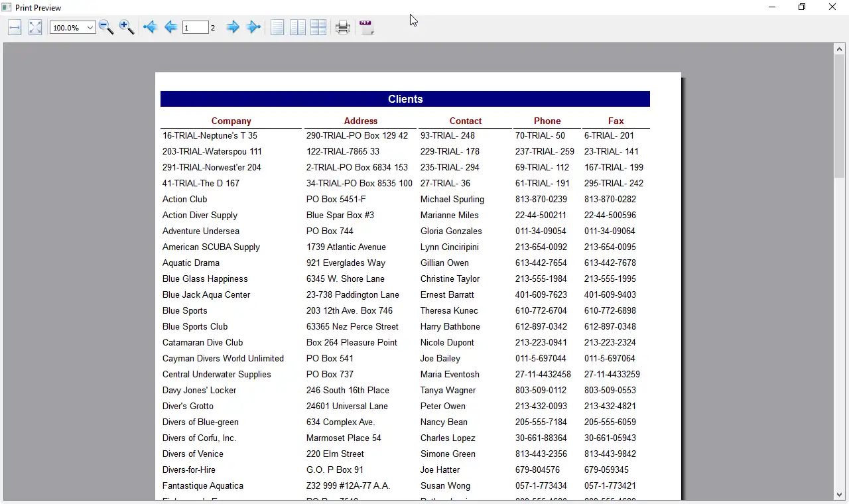Click the company Divers of Venice
Image resolution: width=849 pixels, height=504 pixels.
[192, 454]
